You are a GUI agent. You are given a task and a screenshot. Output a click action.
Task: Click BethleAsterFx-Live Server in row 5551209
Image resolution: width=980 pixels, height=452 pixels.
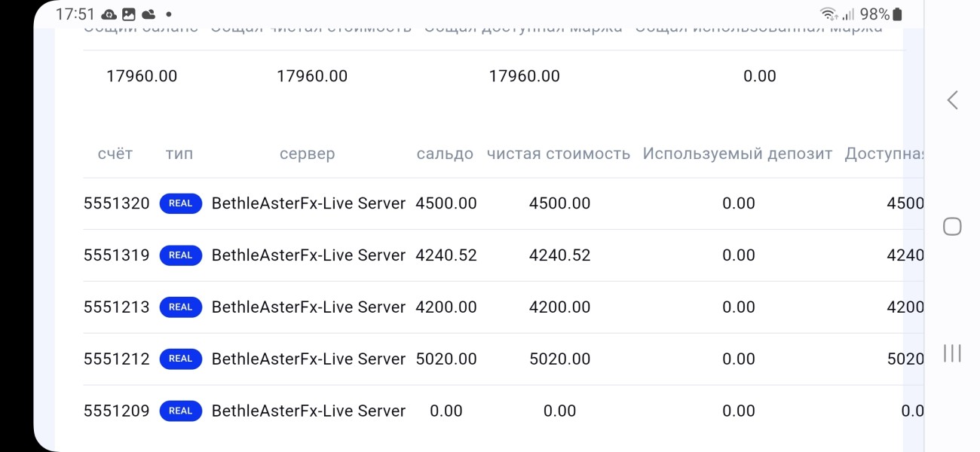309,411
